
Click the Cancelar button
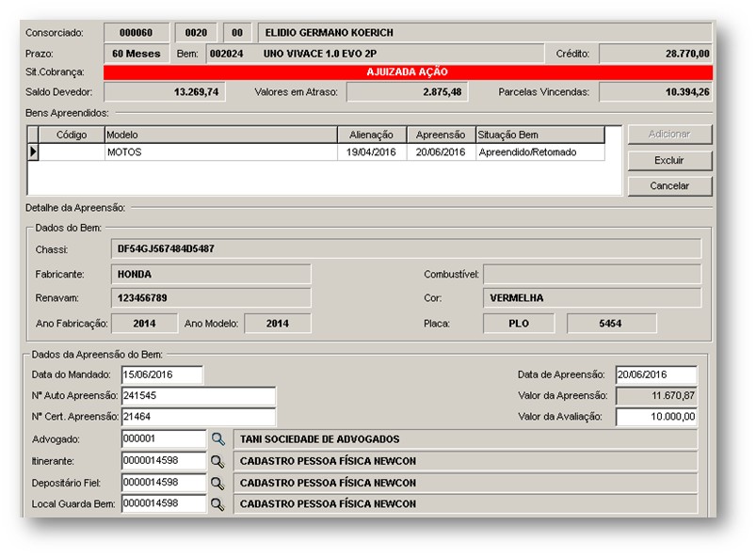(x=669, y=186)
